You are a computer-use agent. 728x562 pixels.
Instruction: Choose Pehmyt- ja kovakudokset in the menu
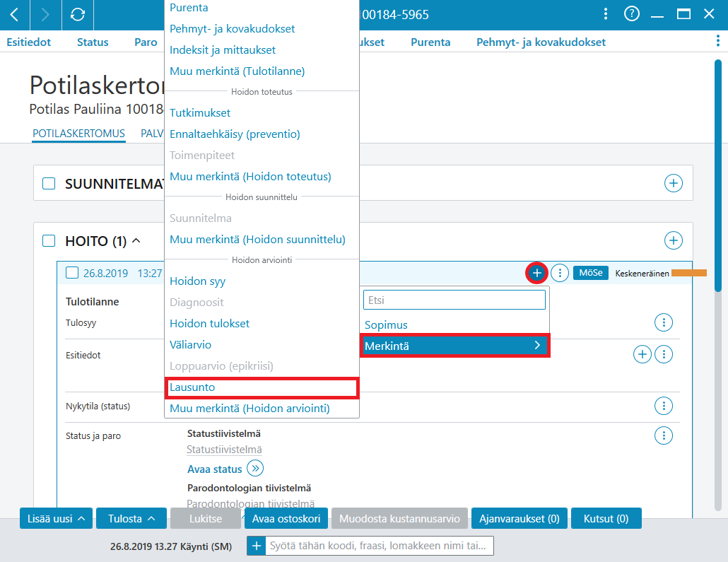coord(232,29)
